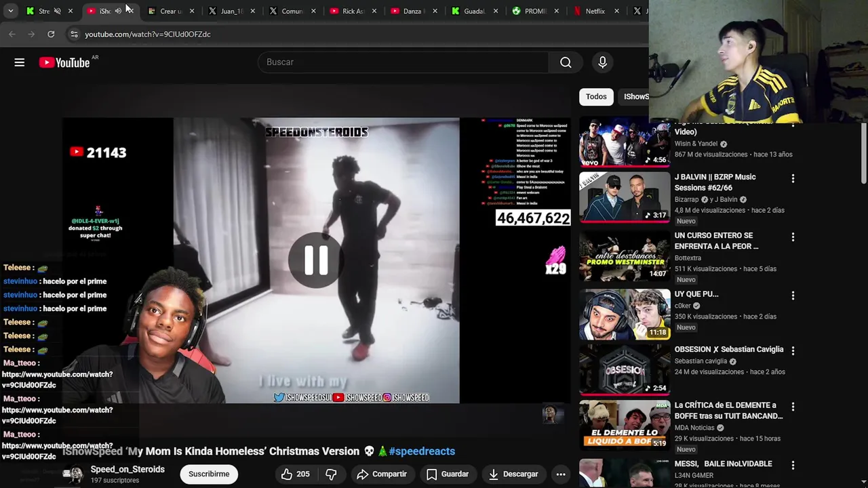Open the OBSESION video thumbnail
The height and width of the screenshot is (488, 868).
click(x=625, y=369)
